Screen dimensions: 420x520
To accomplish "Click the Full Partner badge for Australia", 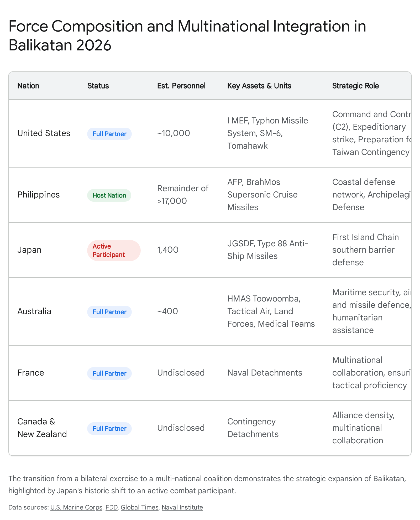I will [109, 312].
